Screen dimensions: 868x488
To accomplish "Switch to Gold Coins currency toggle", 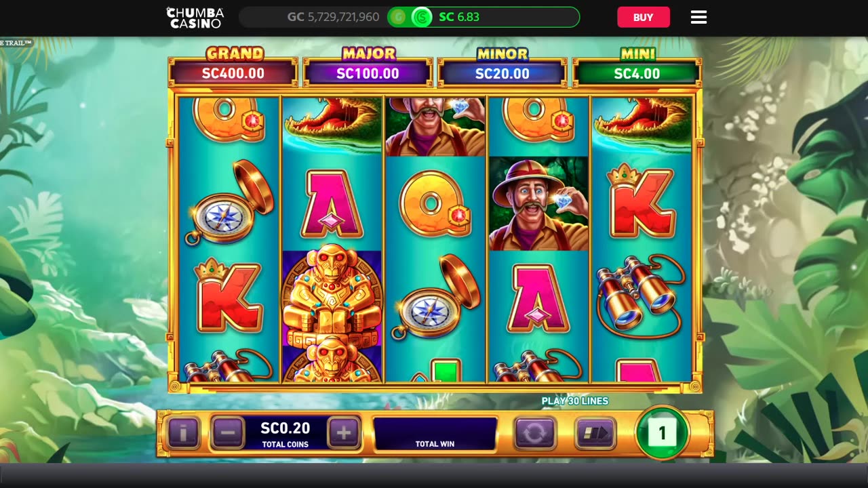I will (x=398, y=17).
